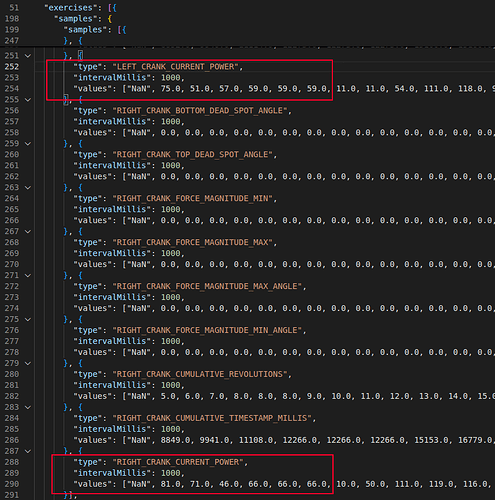Collapse the fold chevron at line 279
Image resolution: width=495 pixels, height=500 pixels.
coord(28,363)
